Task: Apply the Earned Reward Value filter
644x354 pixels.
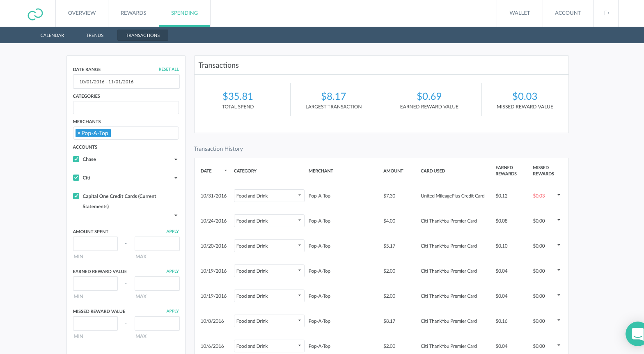Action: (x=172, y=271)
